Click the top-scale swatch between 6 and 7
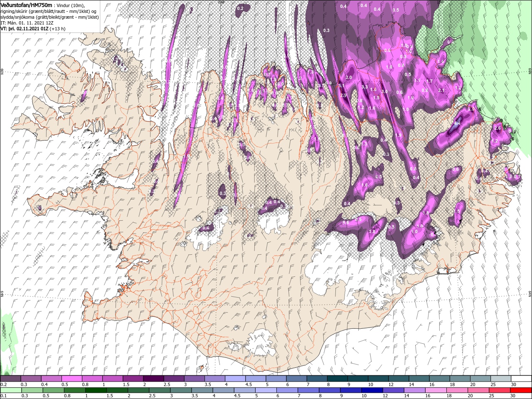Viewport: 532px width, 399px height. click(297, 379)
